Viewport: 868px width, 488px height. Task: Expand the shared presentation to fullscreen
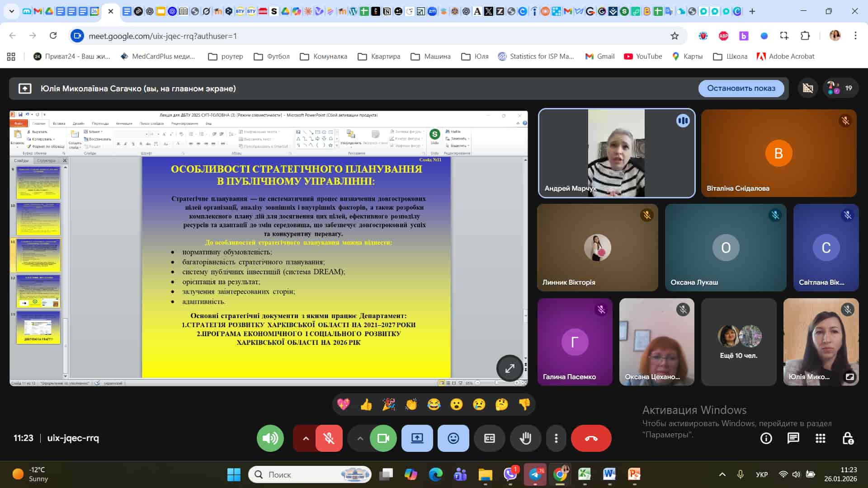click(x=509, y=368)
